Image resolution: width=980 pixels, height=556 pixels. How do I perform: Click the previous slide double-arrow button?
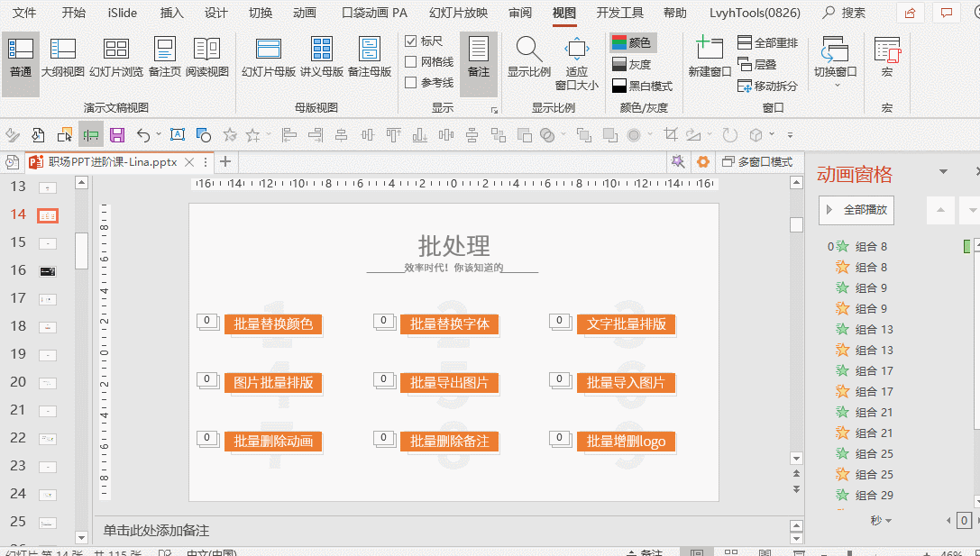[x=796, y=473]
